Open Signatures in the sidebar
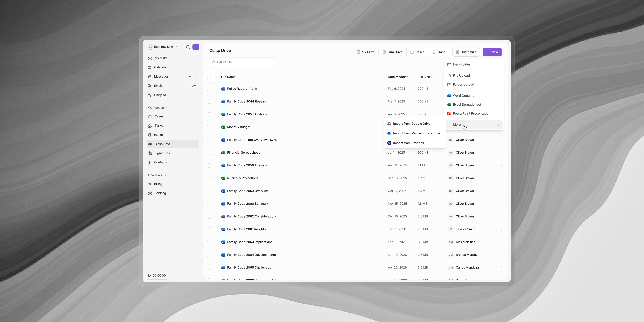 [162, 153]
